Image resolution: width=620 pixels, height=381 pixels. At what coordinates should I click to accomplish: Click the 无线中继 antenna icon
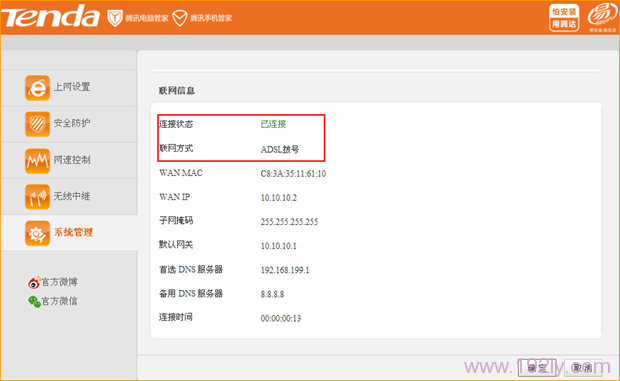point(38,197)
